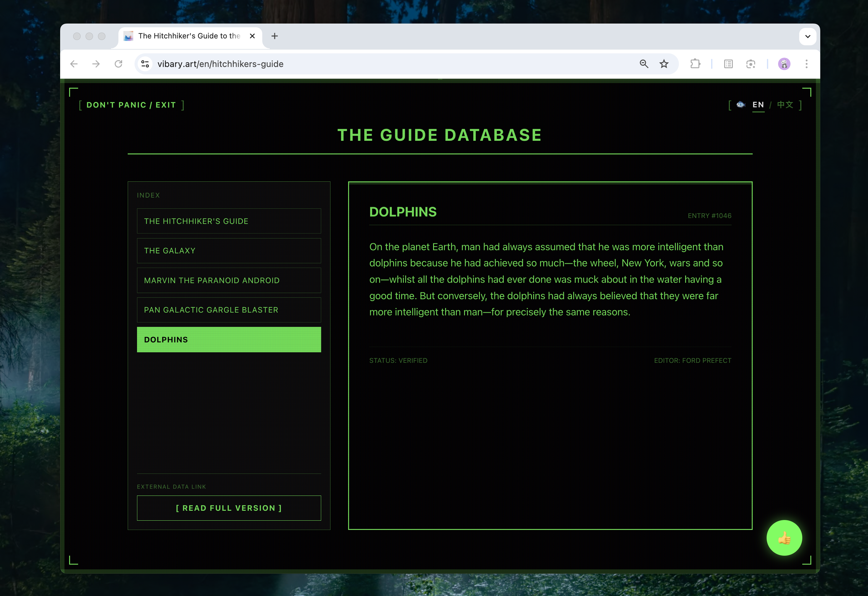Click the screenshot capture toolbar icon
Viewport: 868px width, 596px height.
750,64
